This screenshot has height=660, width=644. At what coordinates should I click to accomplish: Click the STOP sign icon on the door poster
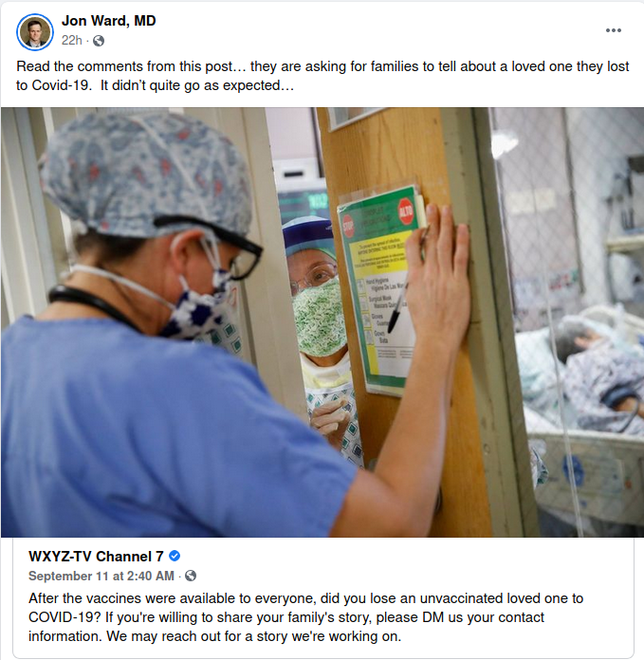tap(348, 226)
